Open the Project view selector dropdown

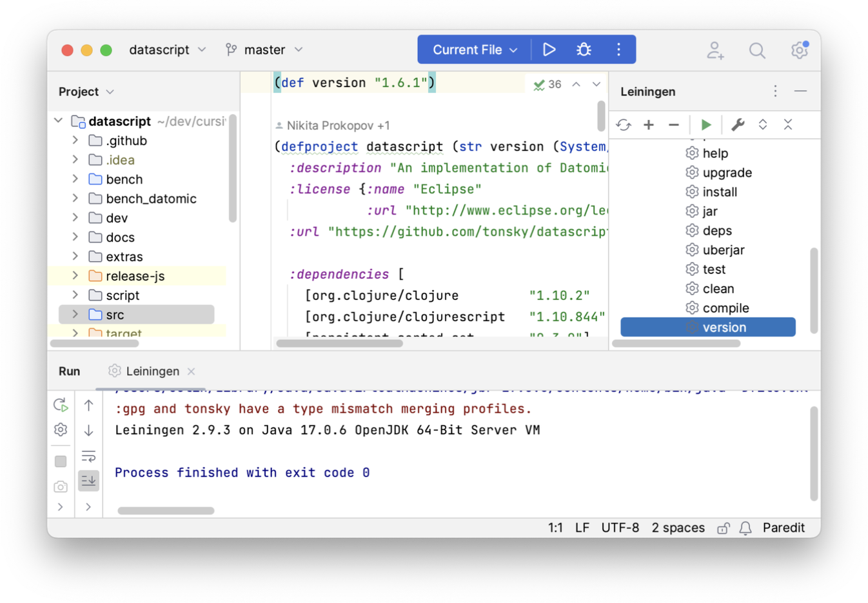[x=86, y=92]
